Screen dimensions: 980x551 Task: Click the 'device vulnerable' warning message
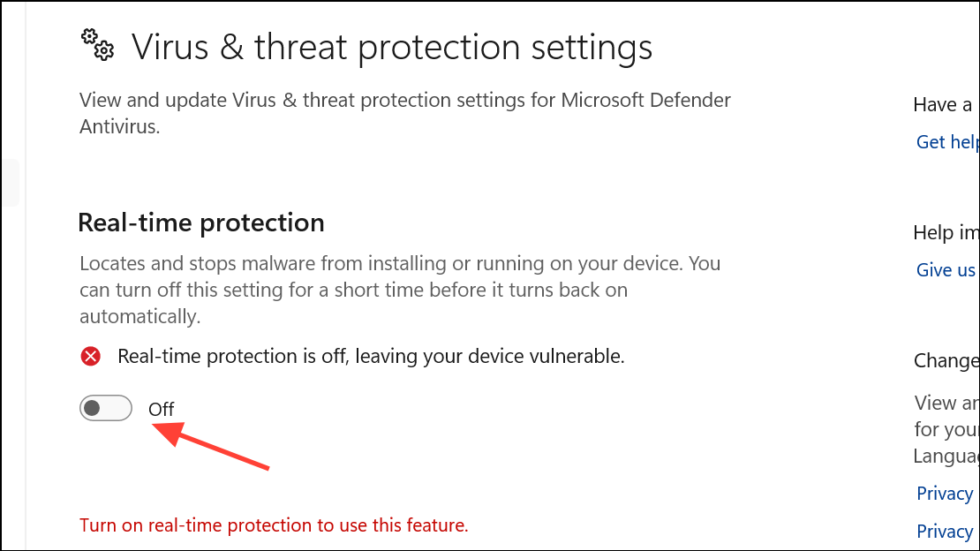tap(371, 357)
